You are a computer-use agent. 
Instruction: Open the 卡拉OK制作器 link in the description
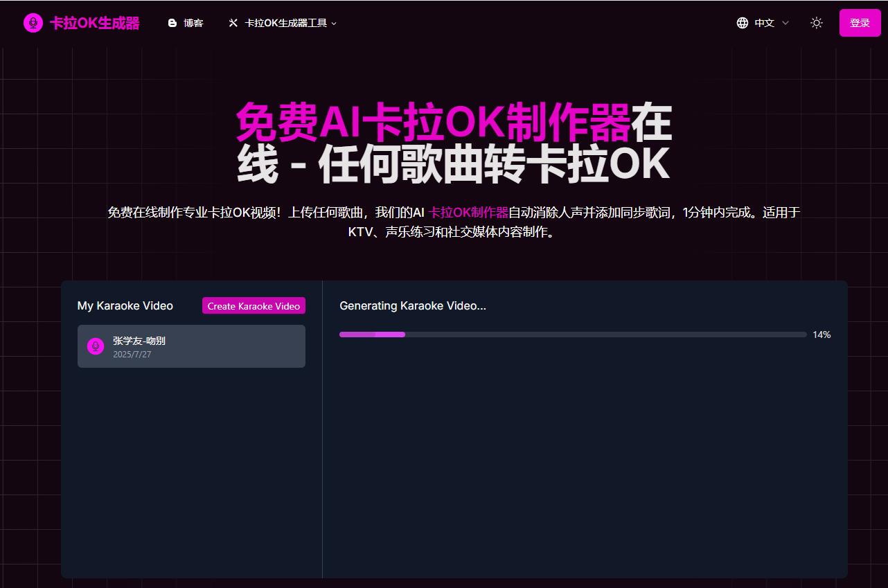468,212
